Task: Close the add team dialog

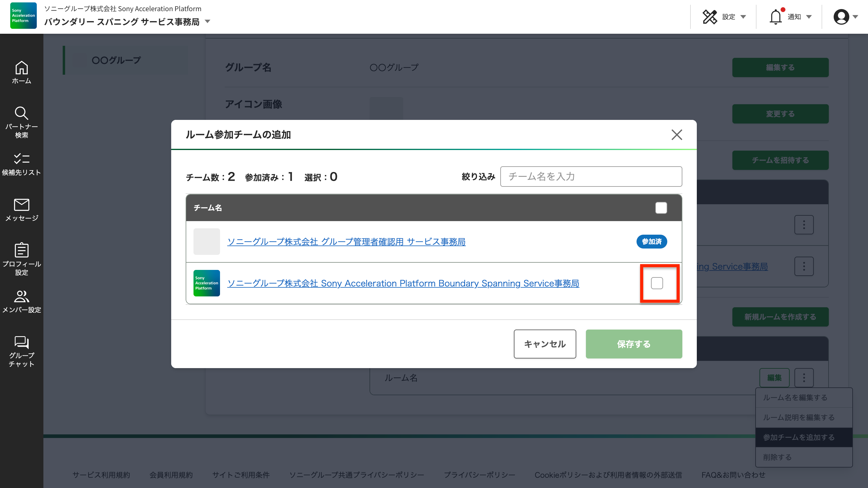Action: tap(677, 135)
